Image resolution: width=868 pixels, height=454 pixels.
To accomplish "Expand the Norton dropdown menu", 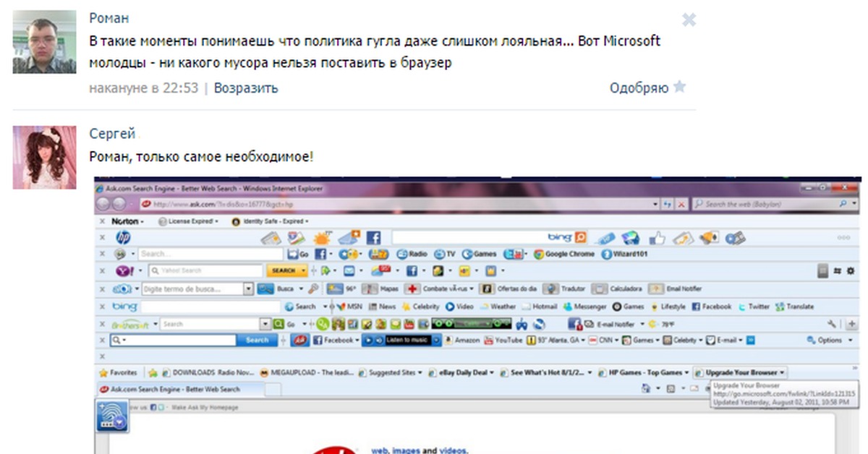I will coord(128,221).
